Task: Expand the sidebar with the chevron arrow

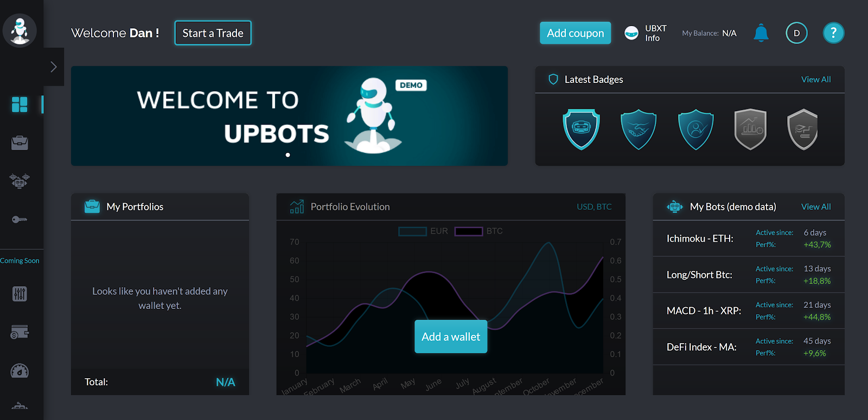Action: [54, 67]
